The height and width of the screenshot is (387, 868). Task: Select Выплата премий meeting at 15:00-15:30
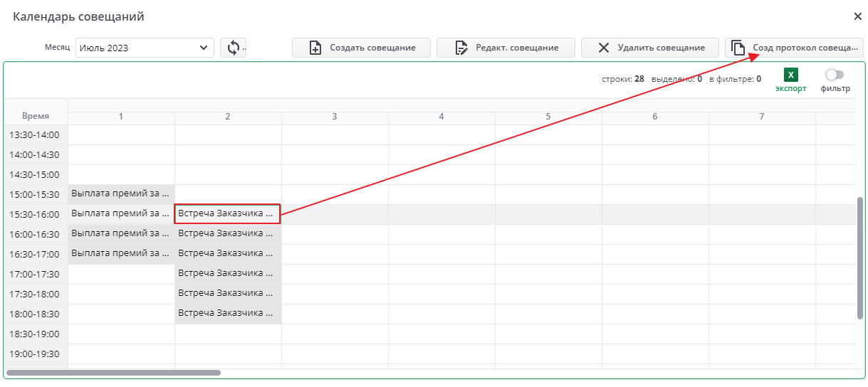coord(121,193)
